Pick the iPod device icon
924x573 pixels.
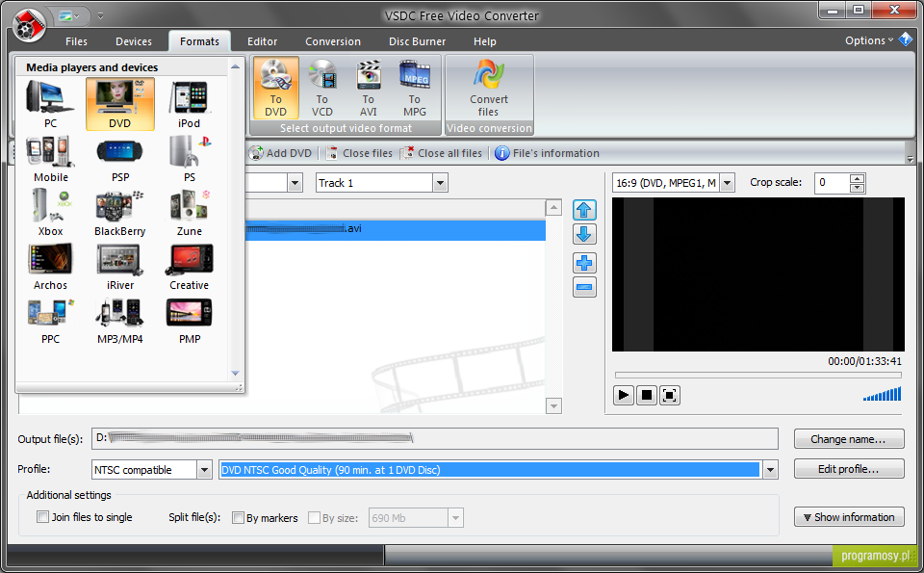190,105
